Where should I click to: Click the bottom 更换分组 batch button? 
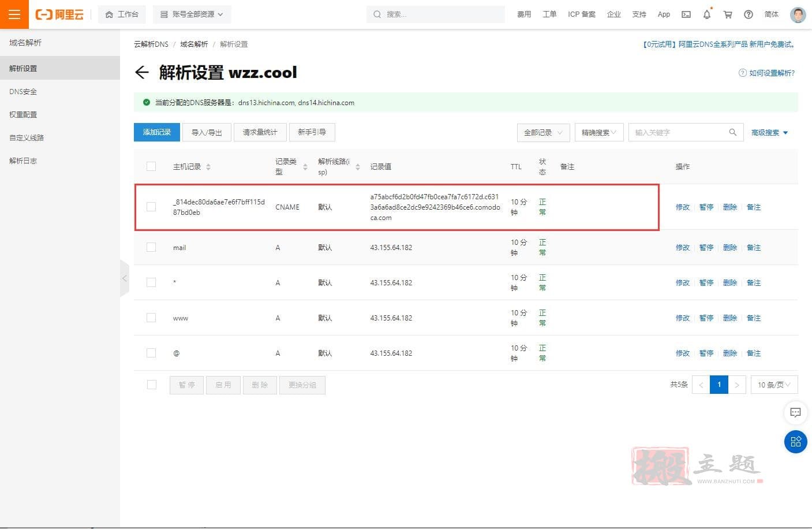point(302,385)
